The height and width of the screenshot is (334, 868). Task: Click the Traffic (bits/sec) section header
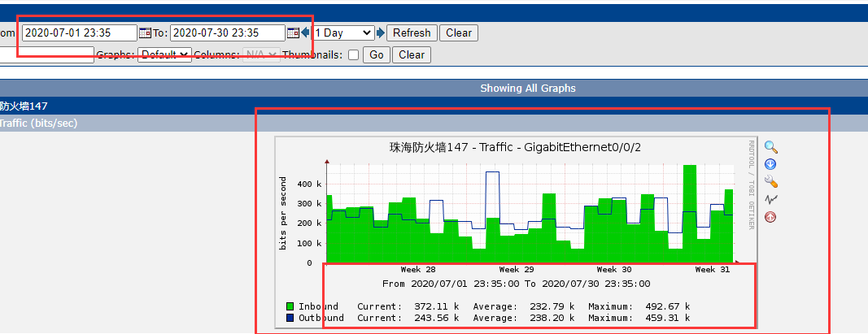[39, 124]
